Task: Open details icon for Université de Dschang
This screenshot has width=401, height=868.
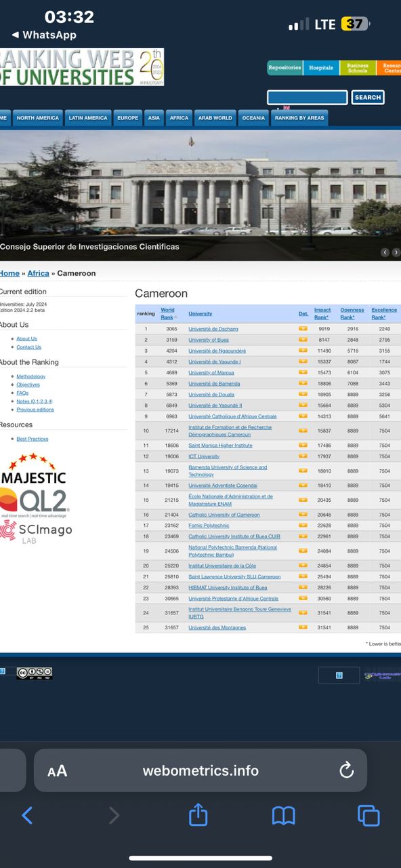Action: coord(303,329)
